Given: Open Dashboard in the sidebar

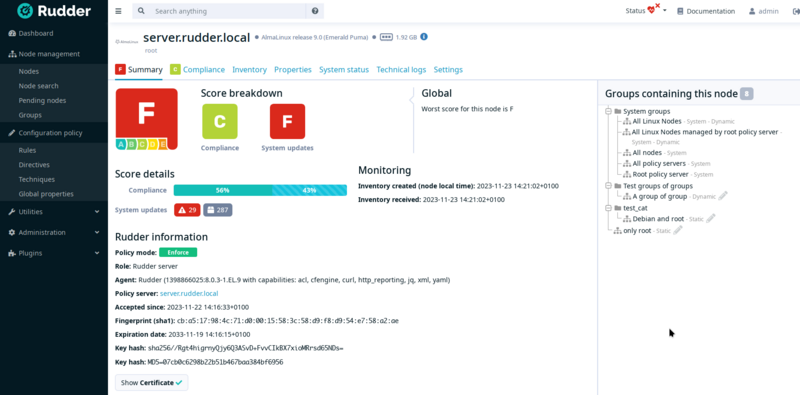Looking at the screenshot, I should (x=54, y=33).
